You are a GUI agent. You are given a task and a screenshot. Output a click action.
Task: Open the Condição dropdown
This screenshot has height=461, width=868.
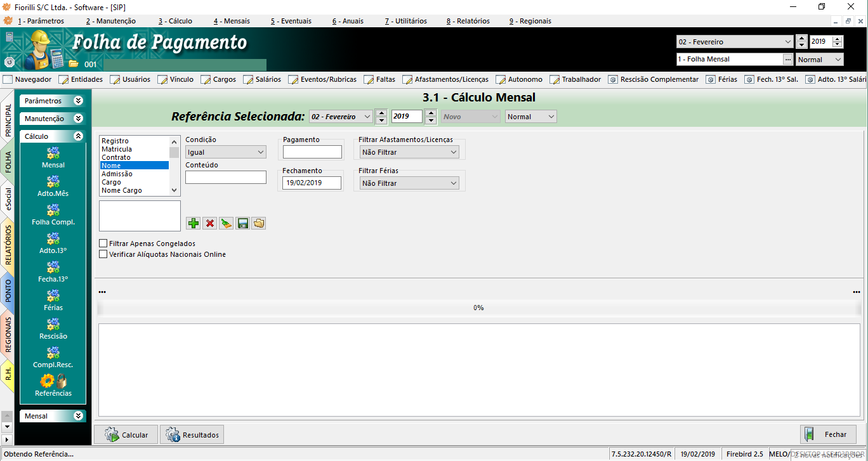[x=225, y=152]
